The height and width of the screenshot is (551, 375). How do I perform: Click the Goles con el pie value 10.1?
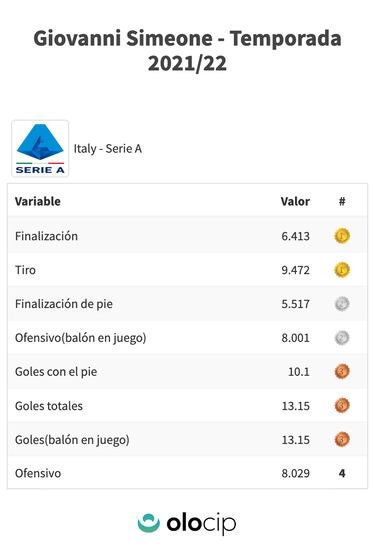click(x=299, y=372)
